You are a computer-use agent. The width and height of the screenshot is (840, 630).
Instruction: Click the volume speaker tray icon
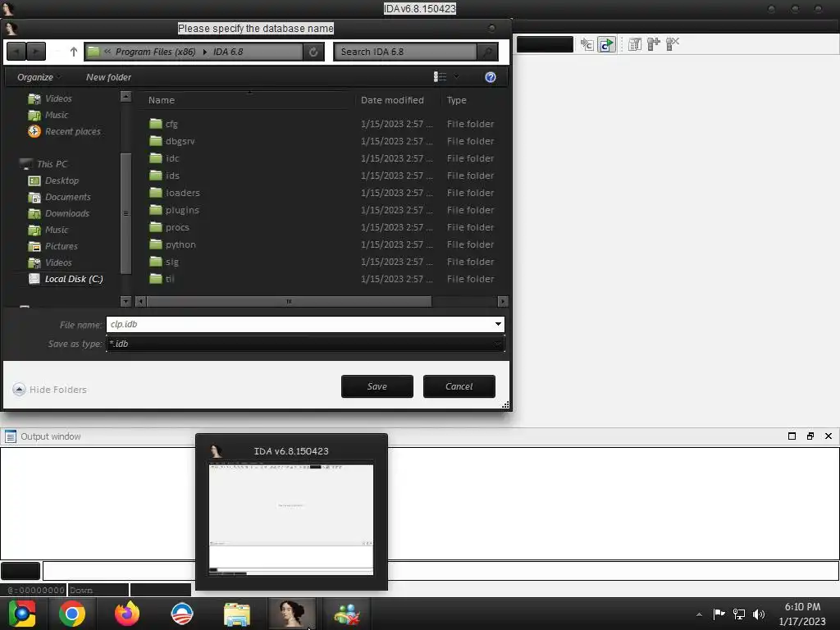(759, 614)
